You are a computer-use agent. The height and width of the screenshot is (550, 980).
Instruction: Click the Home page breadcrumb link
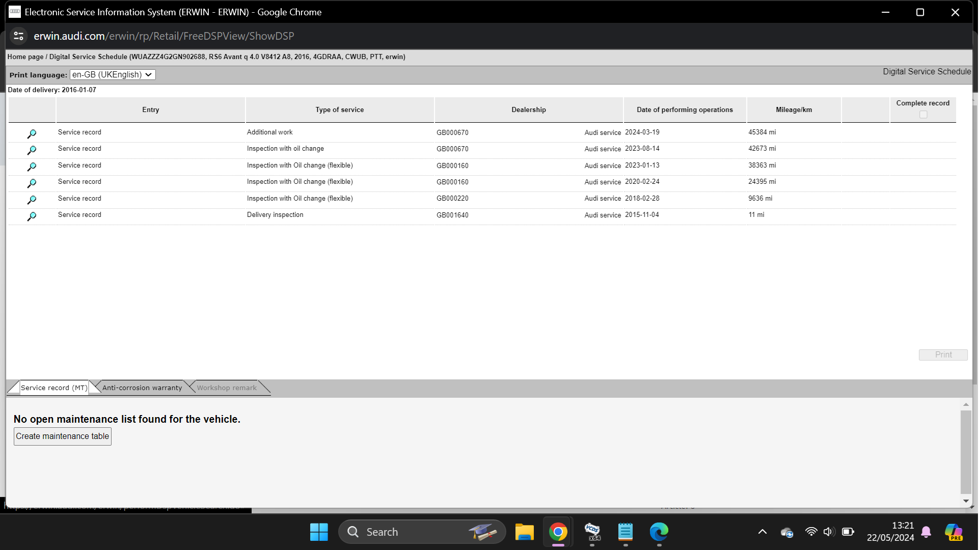point(25,57)
